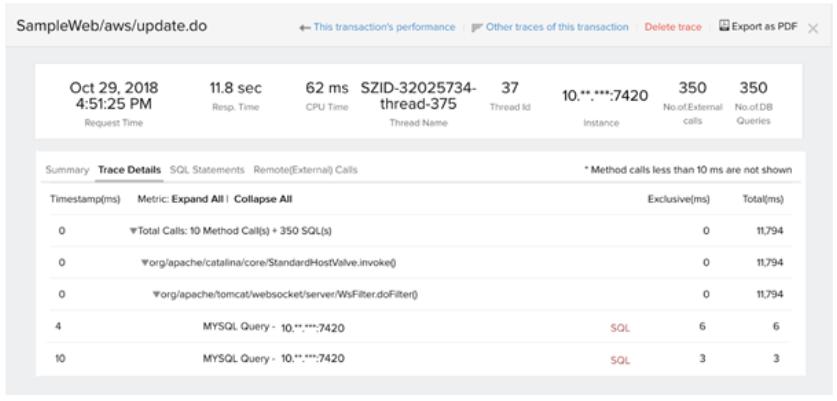Click the Oct 29, 2018 request time
837x401 pixels.
click(x=114, y=96)
